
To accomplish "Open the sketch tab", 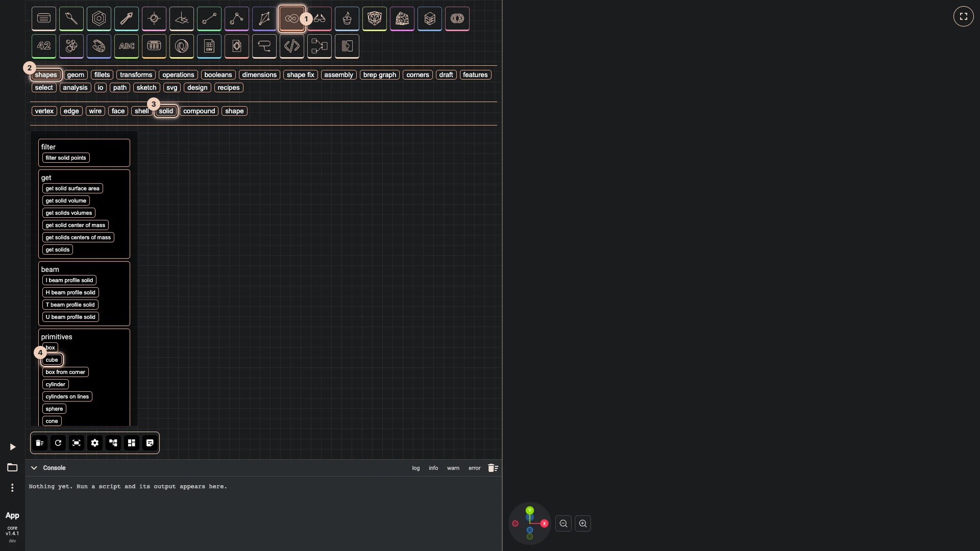I will pos(146,88).
